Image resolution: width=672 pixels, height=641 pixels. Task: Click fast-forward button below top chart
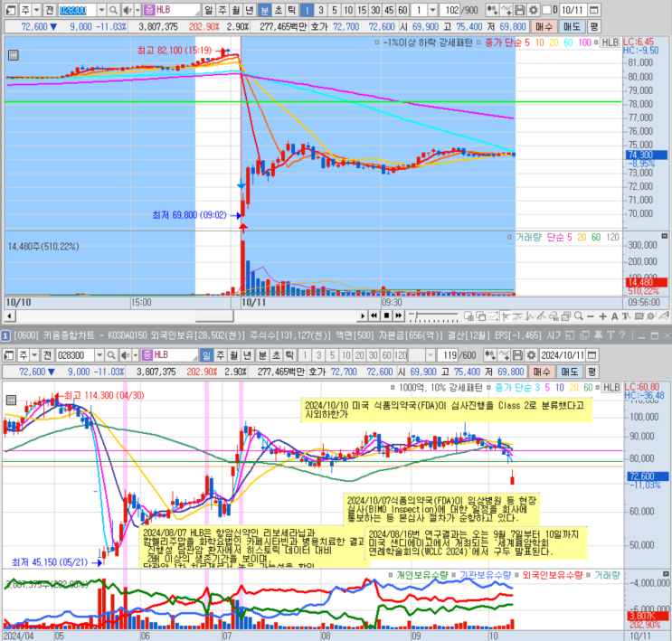point(399,316)
